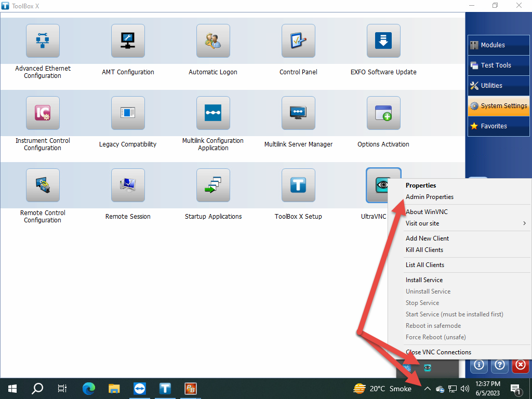Image resolution: width=532 pixels, height=399 pixels.
Task: Choose Properties in the VNC context menu
Action: 460,185
